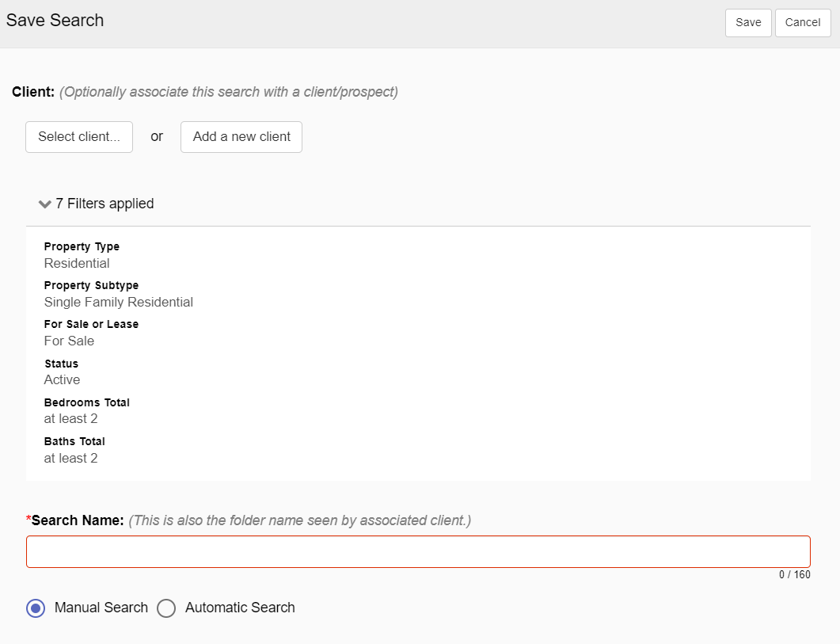Select the Manual Search radio button
The image size is (840, 644).
pyautogui.click(x=36, y=608)
